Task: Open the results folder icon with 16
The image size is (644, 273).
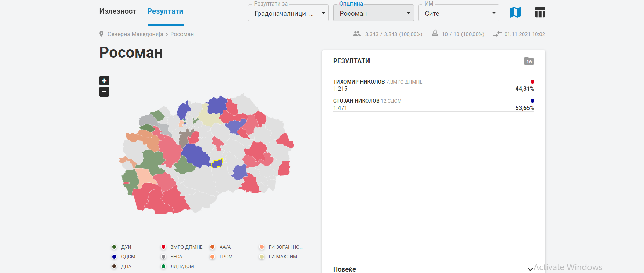Action: click(529, 61)
